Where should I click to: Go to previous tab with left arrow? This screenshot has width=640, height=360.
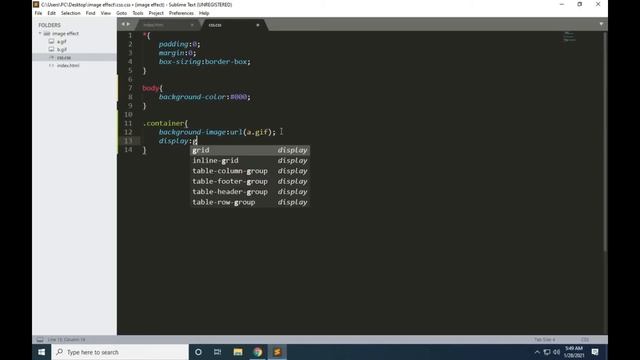coord(122,24)
